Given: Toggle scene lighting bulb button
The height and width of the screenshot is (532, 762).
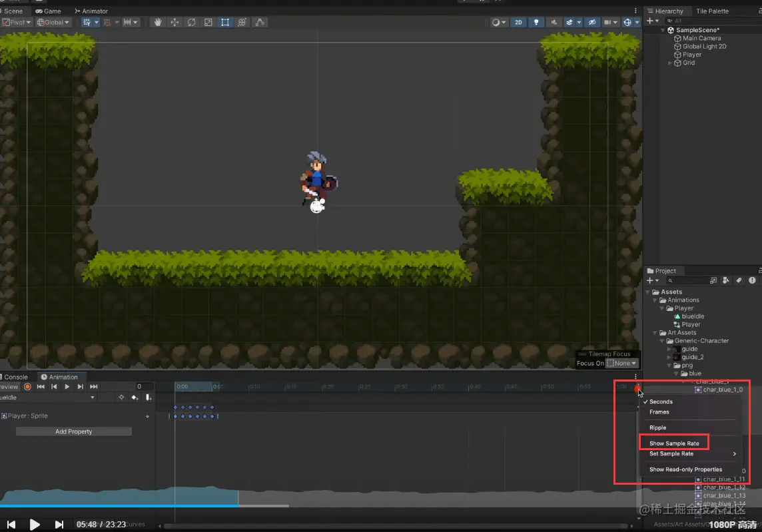Looking at the screenshot, I should click(x=536, y=23).
